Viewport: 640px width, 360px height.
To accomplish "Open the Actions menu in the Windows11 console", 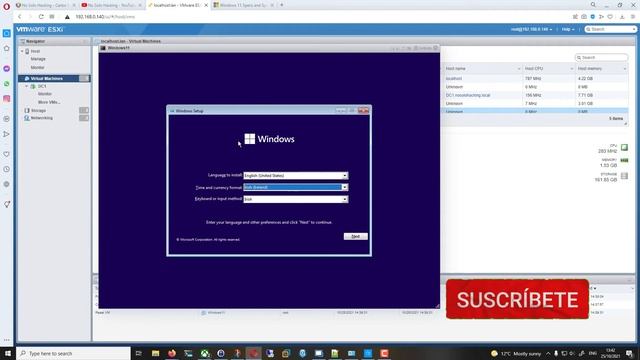I will click(423, 48).
